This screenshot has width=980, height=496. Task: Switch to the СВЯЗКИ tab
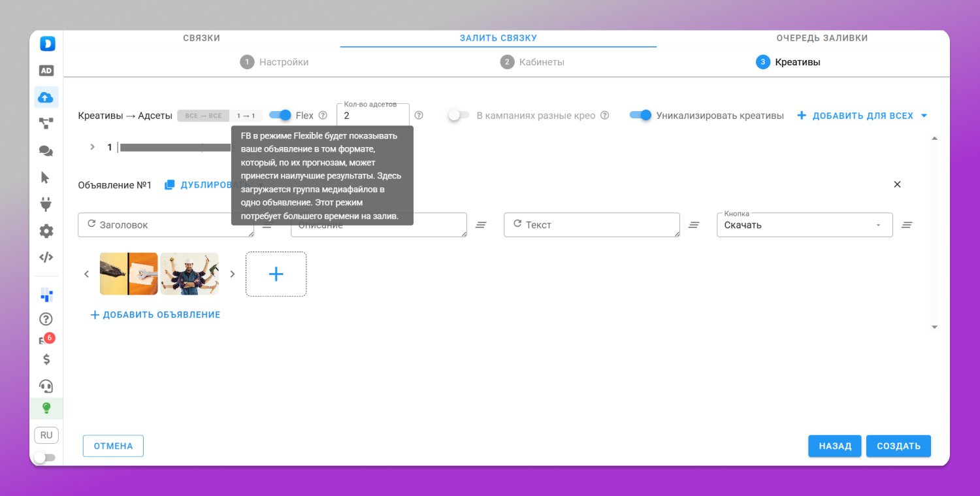tap(201, 38)
